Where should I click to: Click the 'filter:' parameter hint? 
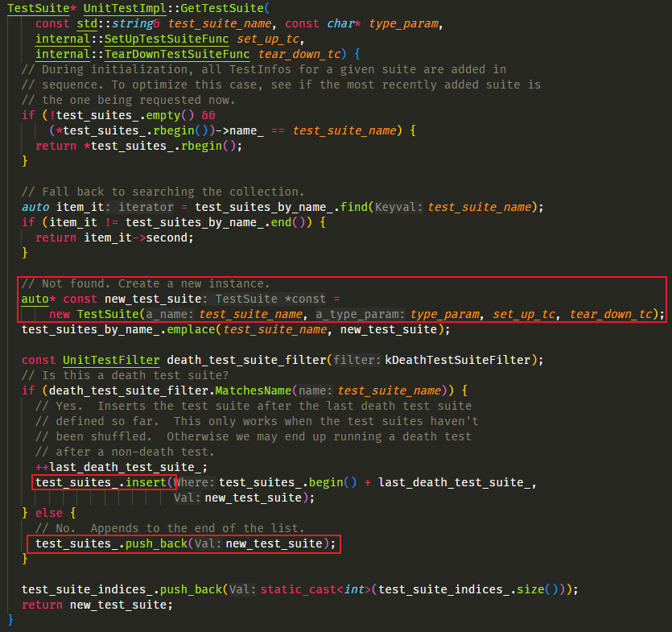pos(357,360)
